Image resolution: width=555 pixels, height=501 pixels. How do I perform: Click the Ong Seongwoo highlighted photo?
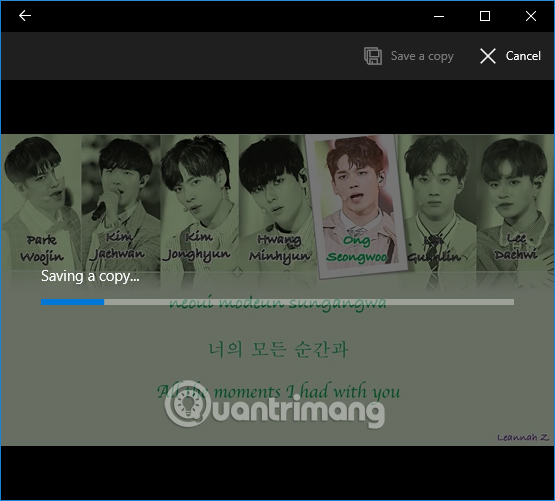(x=356, y=206)
